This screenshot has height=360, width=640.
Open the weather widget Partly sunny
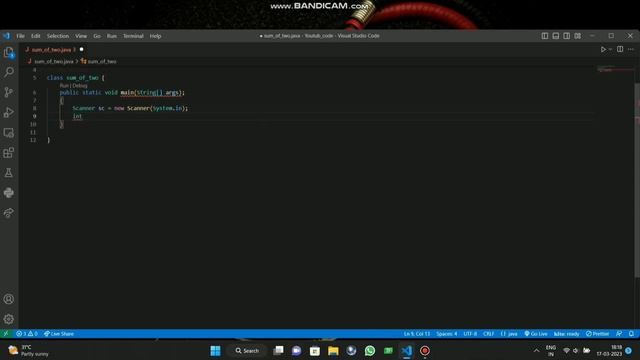(x=28, y=351)
